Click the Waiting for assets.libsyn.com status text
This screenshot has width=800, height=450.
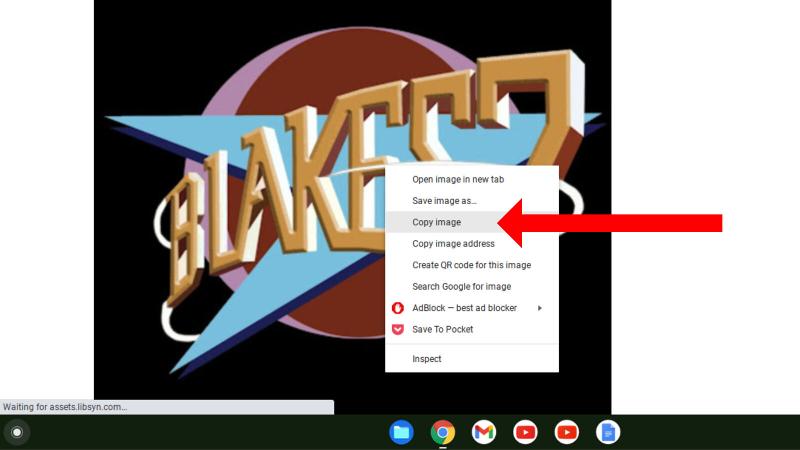(x=65, y=407)
